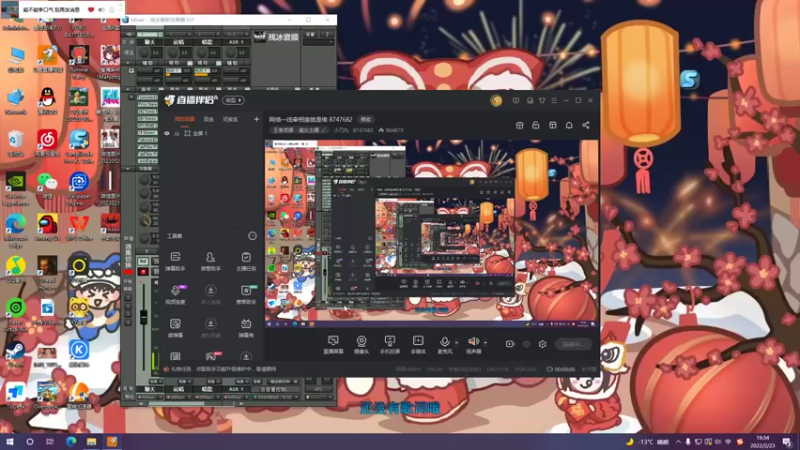Click the gift box icon above preview
This screenshot has width=800, height=450.
click(x=519, y=125)
